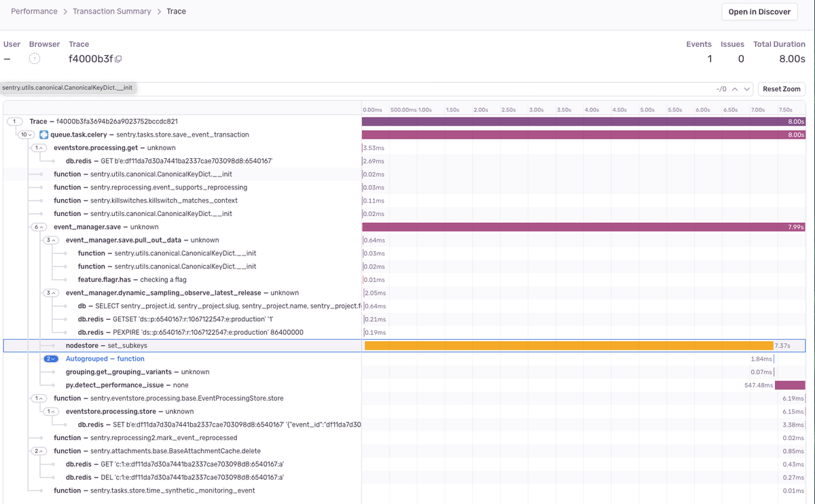Select db.redis GET 'c:1:e:df11da7d30a row

pyautogui.click(x=404, y=465)
